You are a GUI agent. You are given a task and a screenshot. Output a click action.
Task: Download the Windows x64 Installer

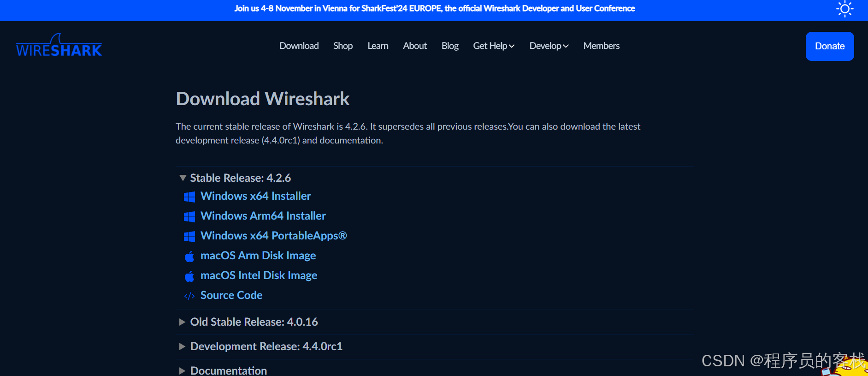[x=256, y=196]
